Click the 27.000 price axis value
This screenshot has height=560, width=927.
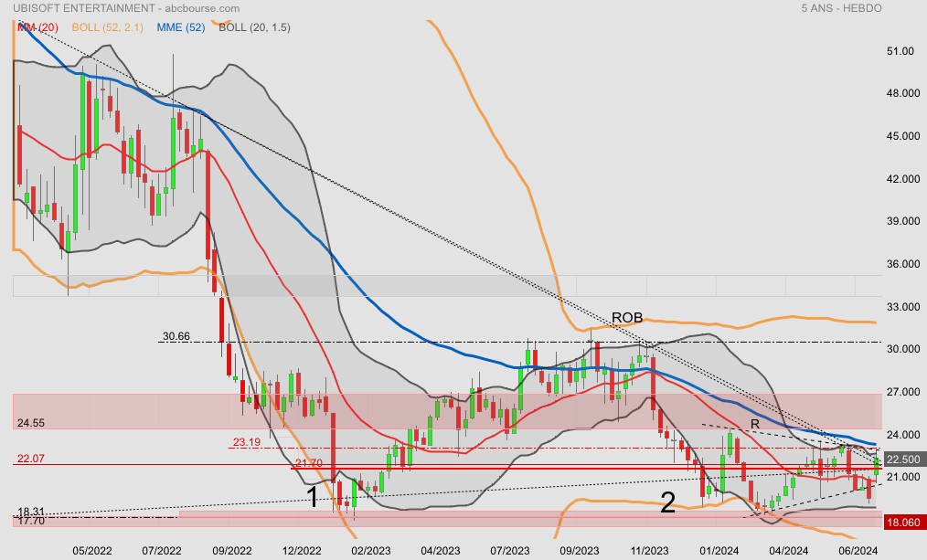pos(903,392)
